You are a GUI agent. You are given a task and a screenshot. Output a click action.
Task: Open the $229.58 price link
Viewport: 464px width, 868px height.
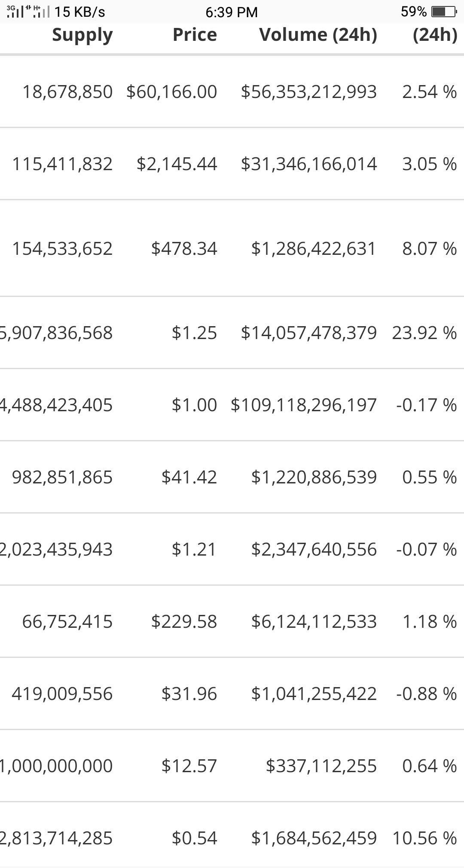click(x=184, y=622)
